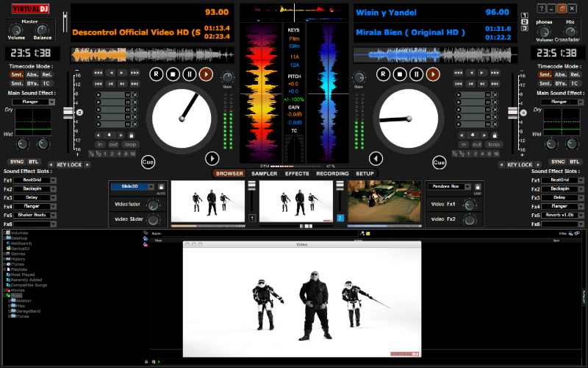This screenshot has height=368, width=588.
Task: Select video deck 2 button
Action: 340,218
